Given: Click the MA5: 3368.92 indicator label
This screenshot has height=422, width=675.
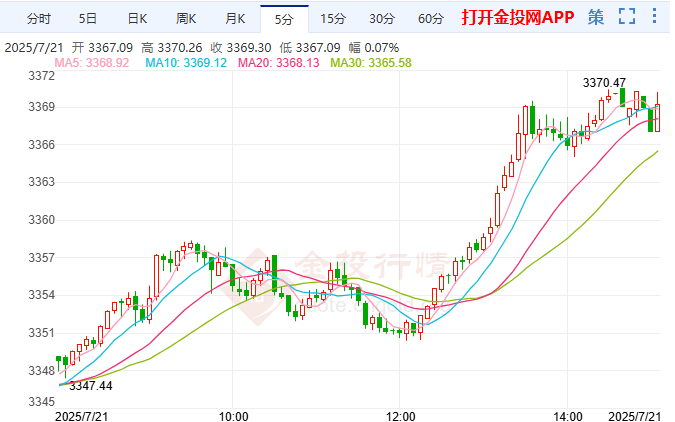Looking at the screenshot, I should (92, 63).
